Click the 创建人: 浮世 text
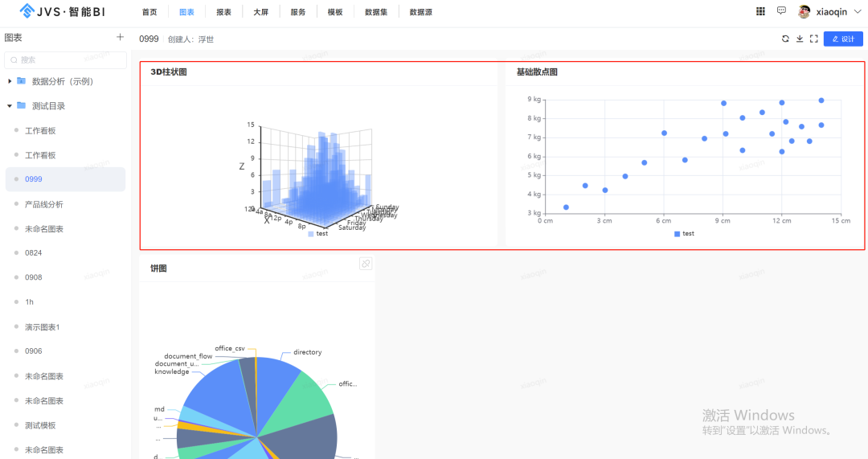Image resolution: width=868 pixels, height=459 pixels. tap(190, 39)
